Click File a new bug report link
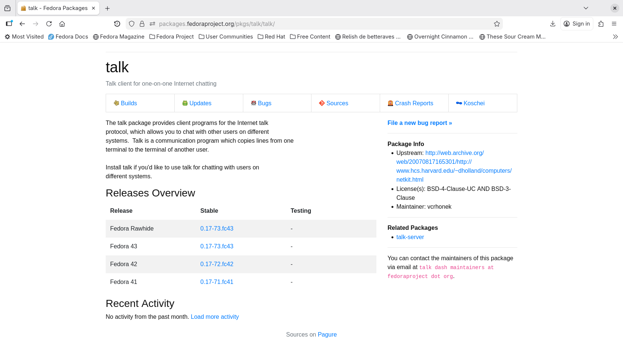623x364 pixels. [419, 123]
